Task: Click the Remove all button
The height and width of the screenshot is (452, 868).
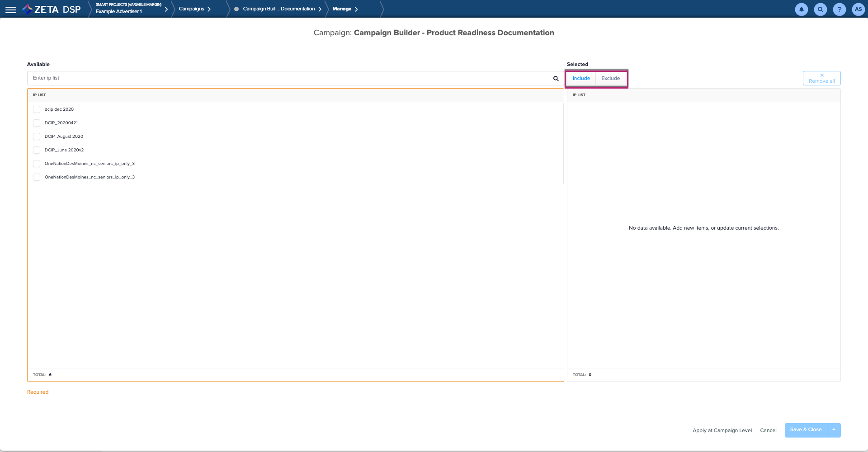Action: [821, 78]
